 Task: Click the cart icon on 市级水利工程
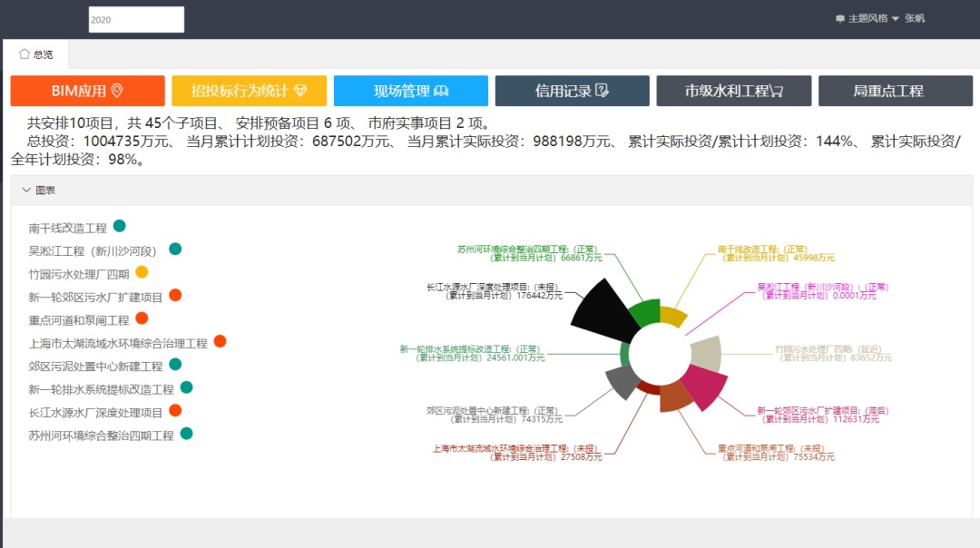point(777,91)
